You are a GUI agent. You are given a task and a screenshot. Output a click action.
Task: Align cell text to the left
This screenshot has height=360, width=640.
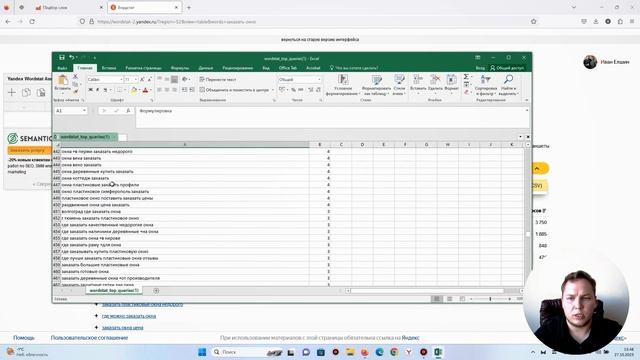pyautogui.click(x=160, y=90)
